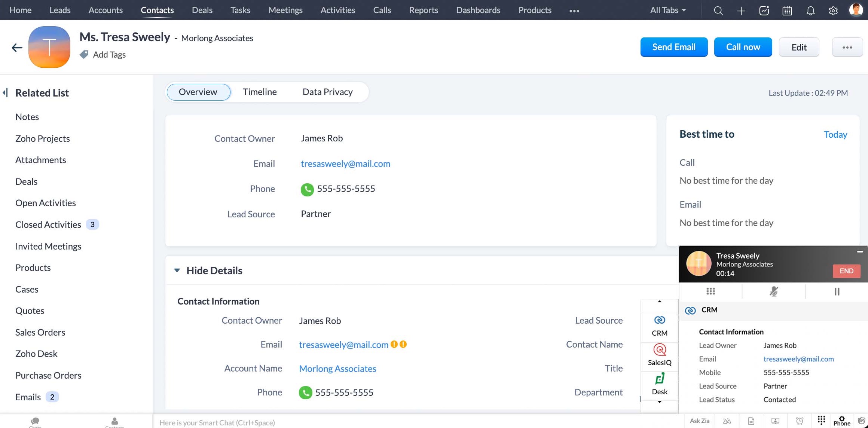The width and height of the screenshot is (868, 428).
Task: Open Morlong Associates account link
Action: pos(337,369)
